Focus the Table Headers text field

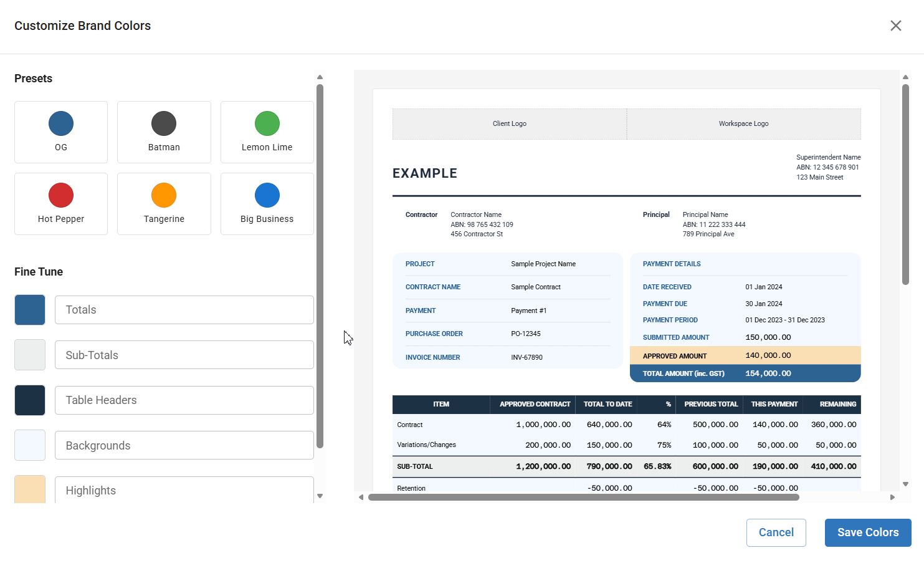coord(184,400)
